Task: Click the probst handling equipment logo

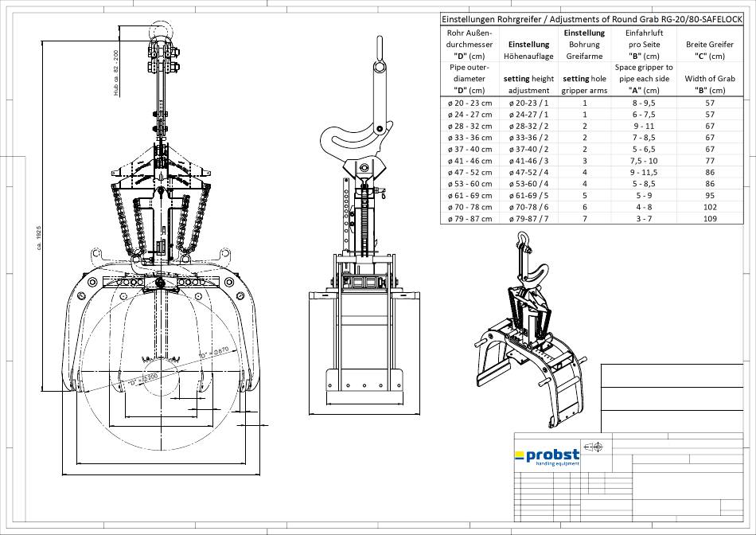Action: (547, 456)
